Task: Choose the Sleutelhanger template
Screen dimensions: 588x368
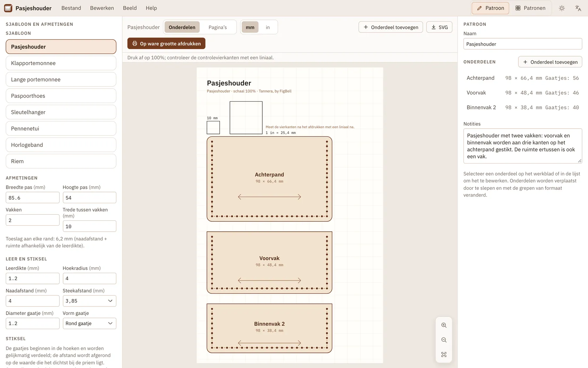Action: 61,112
